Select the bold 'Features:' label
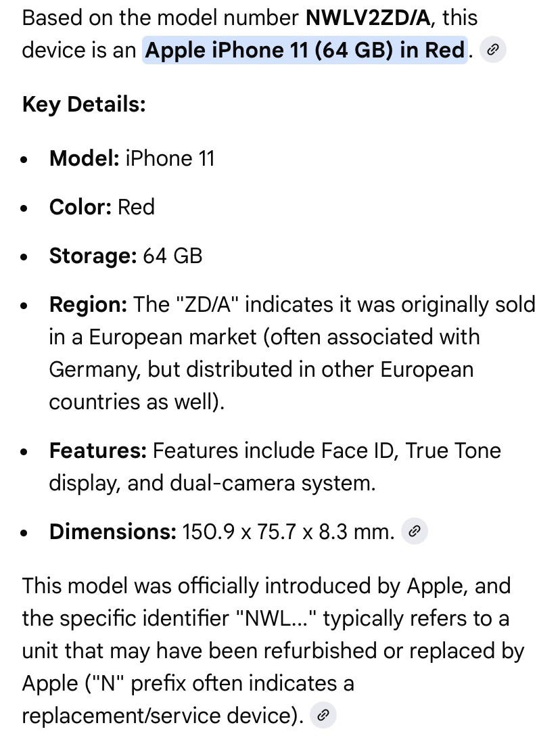The image size is (560, 740). (x=98, y=450)
